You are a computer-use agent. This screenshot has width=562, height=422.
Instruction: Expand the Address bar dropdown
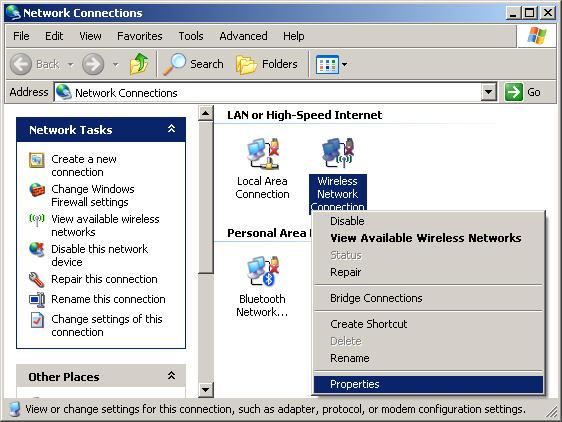point(488,92)
